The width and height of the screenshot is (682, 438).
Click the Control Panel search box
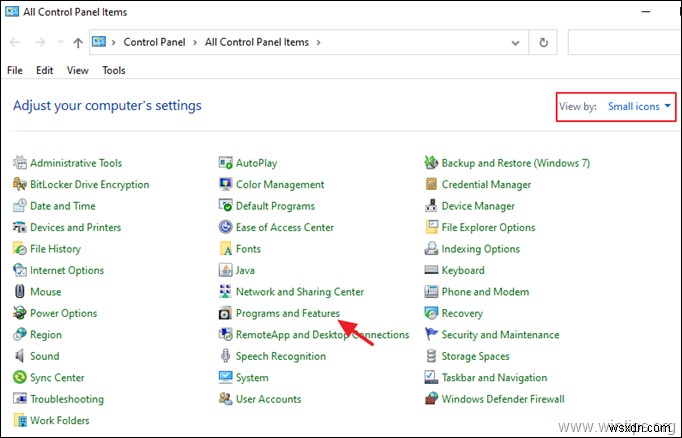tap(624, 43)
